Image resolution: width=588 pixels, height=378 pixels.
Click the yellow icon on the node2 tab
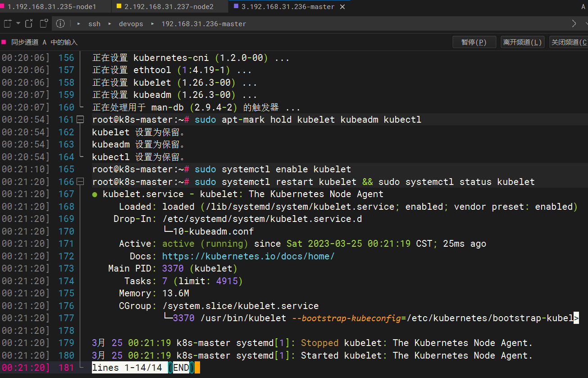119,7
